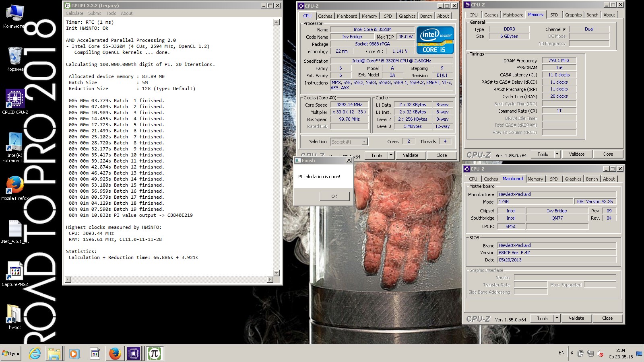
Task: Open the Socket #1 selection dropdown
Action: coord(349,142)
